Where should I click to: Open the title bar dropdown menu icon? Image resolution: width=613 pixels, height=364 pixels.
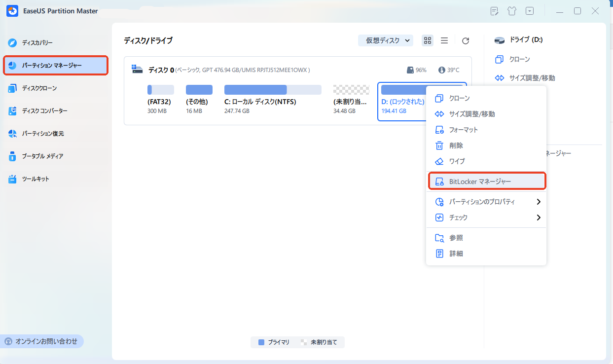[530, 11]
